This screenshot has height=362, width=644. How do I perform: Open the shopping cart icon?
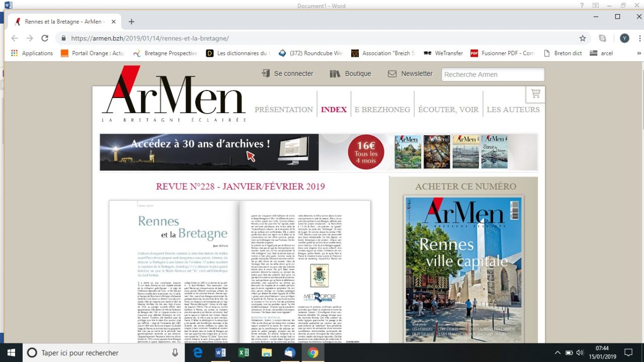click(x=535, y=94)
